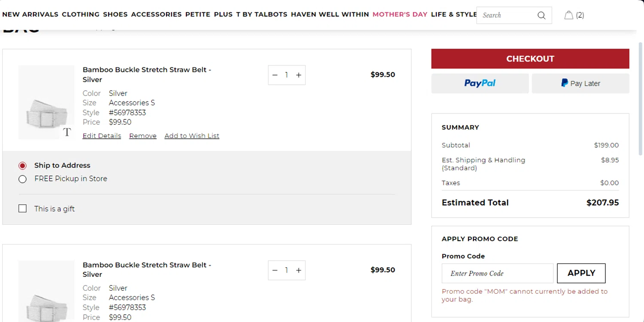Image resolution: width=644 pixels, height=322 pixels.
Task: Open first belt product thumbnail
Action: 46,102
